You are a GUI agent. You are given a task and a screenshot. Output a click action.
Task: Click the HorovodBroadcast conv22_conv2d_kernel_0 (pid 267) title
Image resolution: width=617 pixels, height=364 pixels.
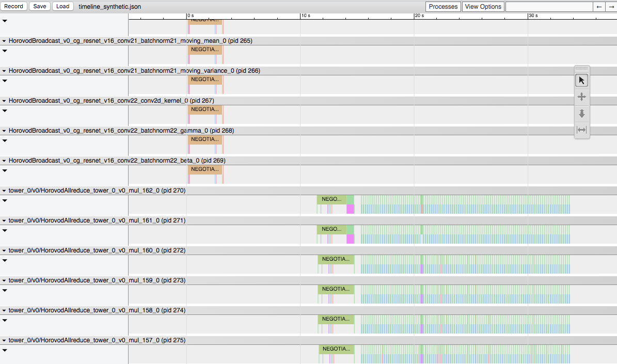pos(112,101)
